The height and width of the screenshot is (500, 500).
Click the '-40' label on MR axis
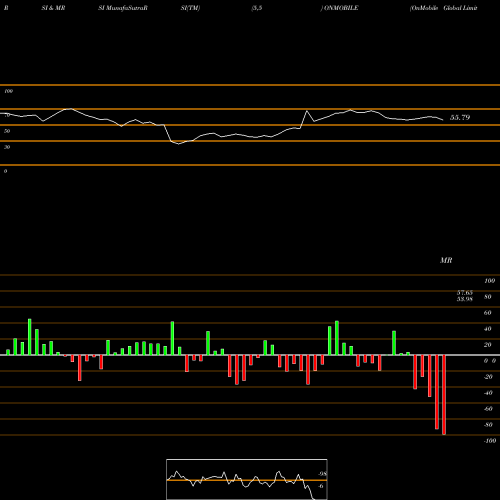pyautogui.click(x=488, y=393)
